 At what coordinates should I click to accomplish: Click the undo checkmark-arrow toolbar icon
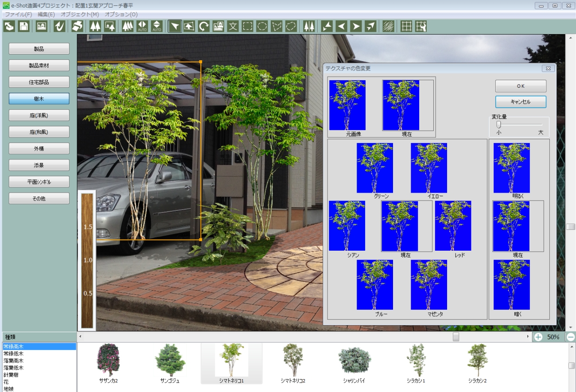click(59, 26)
